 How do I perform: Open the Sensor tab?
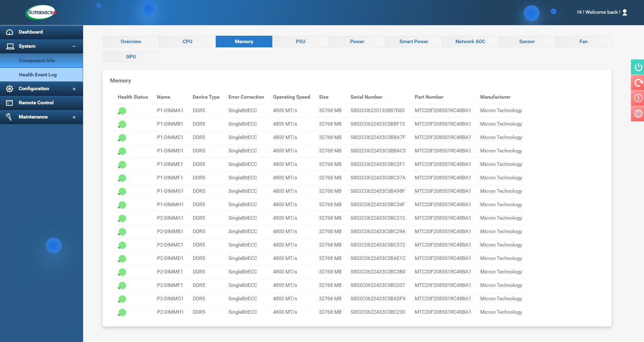pos(527,41)
